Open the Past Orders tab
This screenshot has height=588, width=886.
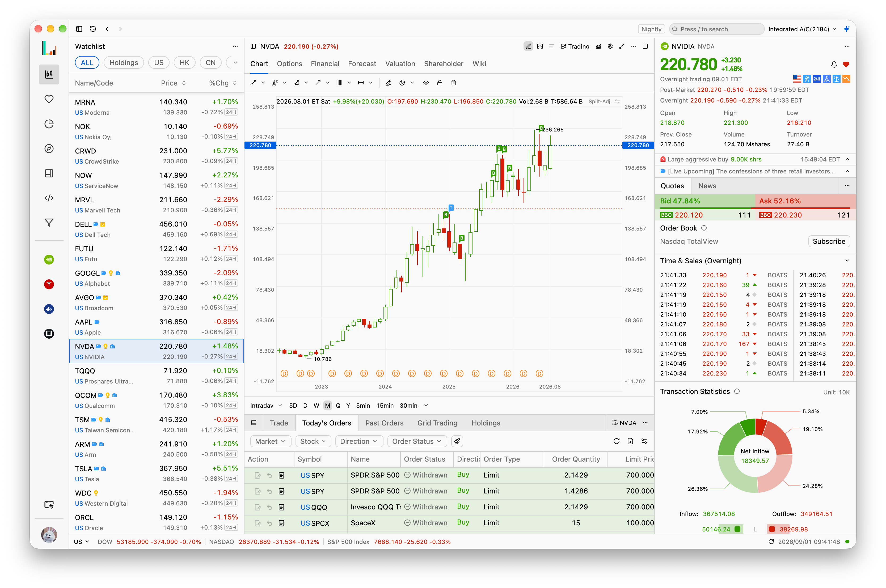pos(384,423)
